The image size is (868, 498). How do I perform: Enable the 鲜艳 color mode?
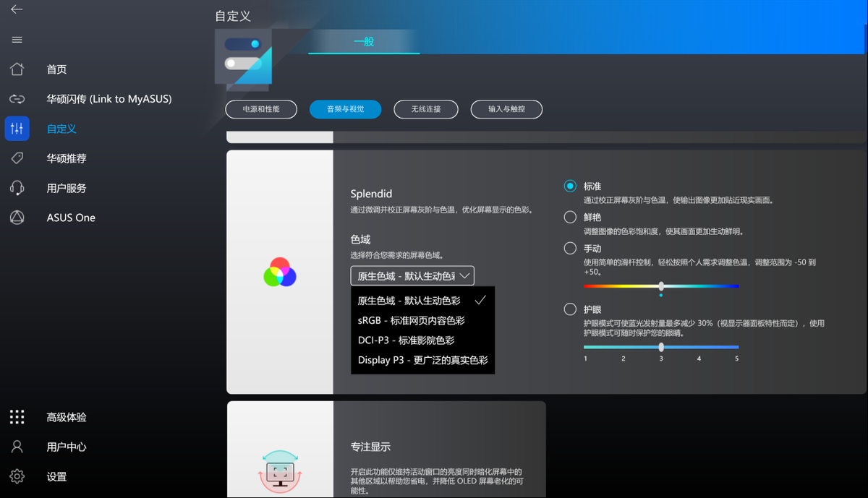(569, 217)
